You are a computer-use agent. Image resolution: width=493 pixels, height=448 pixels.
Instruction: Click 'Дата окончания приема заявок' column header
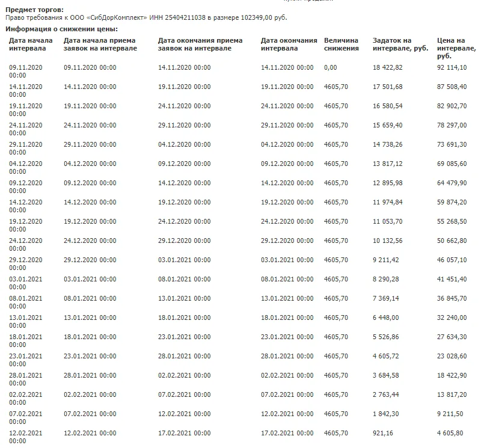[200, 44]
